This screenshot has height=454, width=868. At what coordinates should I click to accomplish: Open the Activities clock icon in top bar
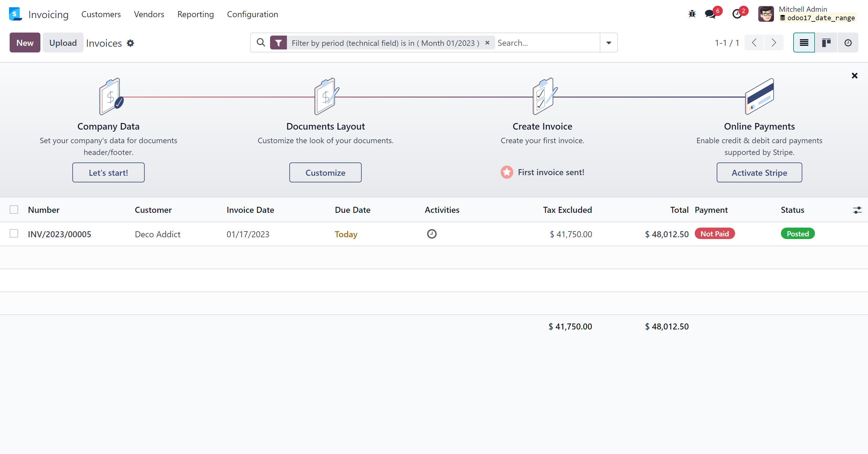[x=737, y=14]
